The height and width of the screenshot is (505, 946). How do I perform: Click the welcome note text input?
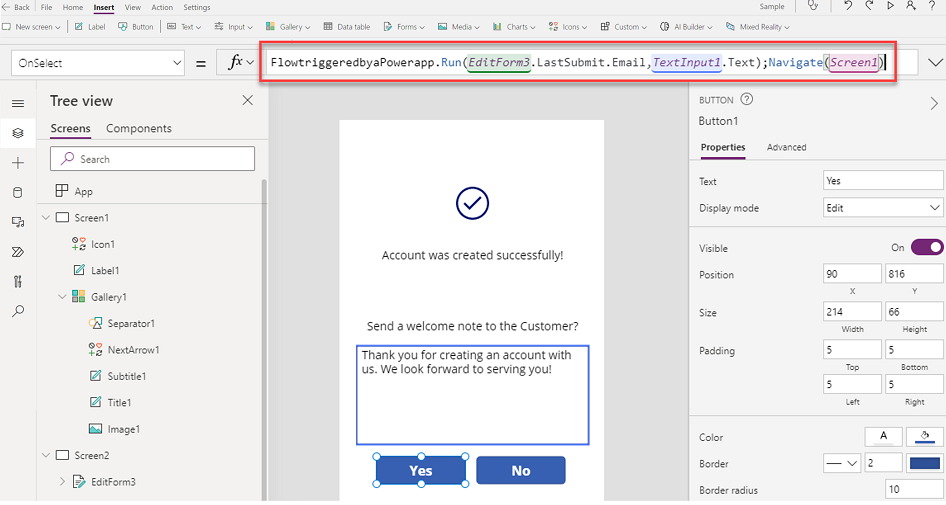point(472,395)
